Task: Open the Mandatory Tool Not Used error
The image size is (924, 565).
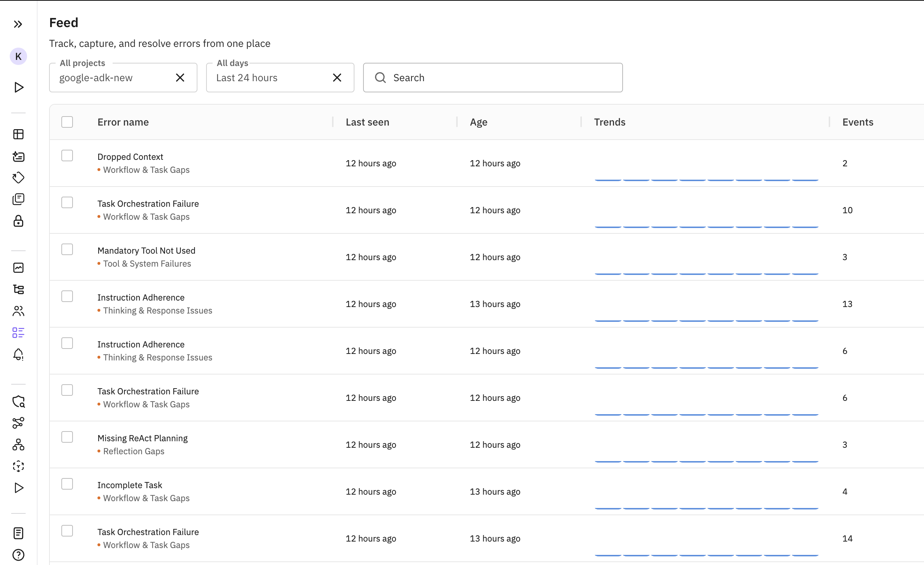Action: 146,250
